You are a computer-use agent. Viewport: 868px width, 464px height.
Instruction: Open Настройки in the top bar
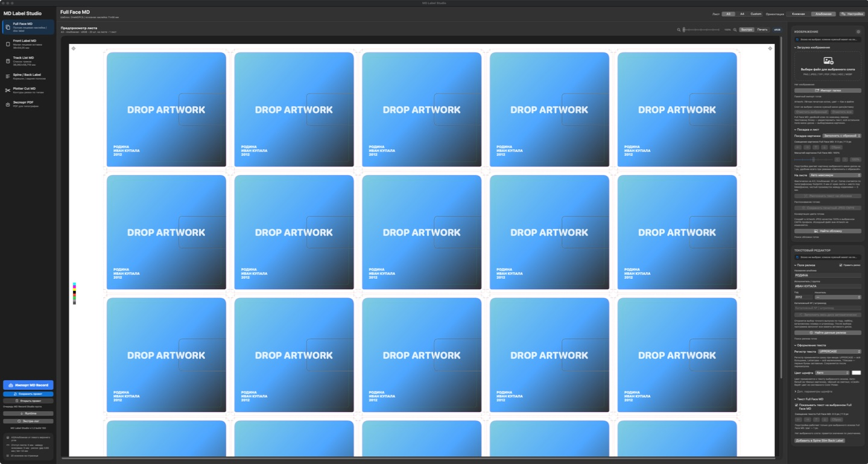click(x=851, y=14)
